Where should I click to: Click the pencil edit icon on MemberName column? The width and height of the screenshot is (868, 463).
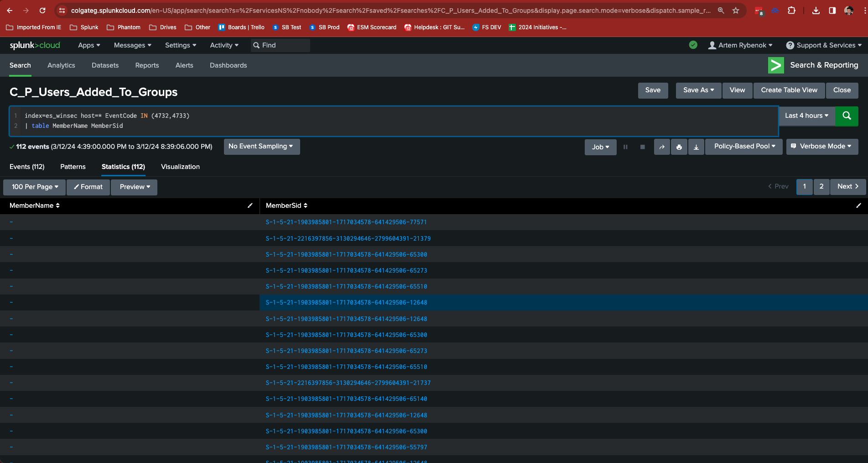click(x=250, y=205)
